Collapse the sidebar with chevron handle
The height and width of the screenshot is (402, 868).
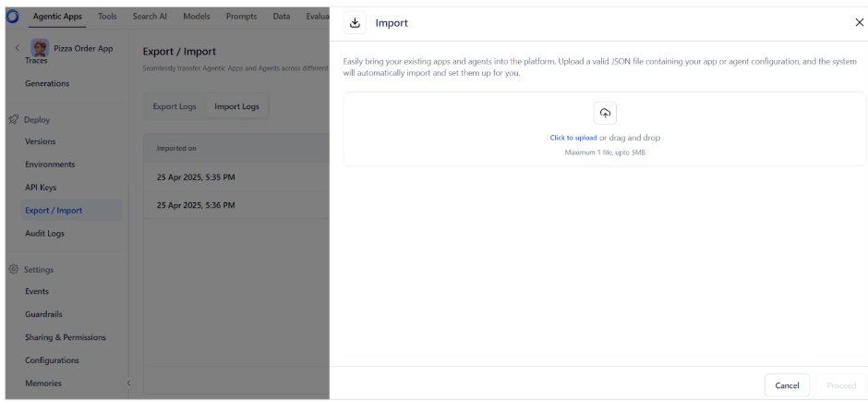tap(128, 383)
